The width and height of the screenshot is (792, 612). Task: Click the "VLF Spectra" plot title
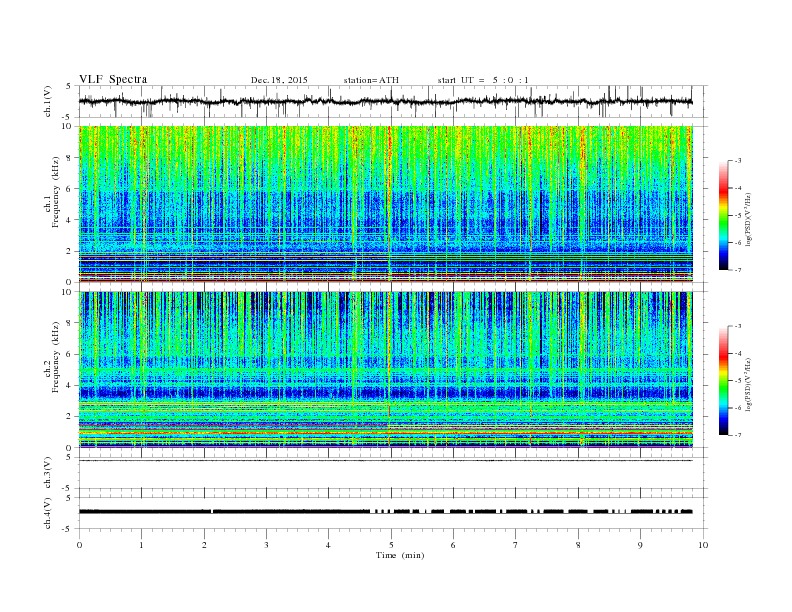point(113,79)
